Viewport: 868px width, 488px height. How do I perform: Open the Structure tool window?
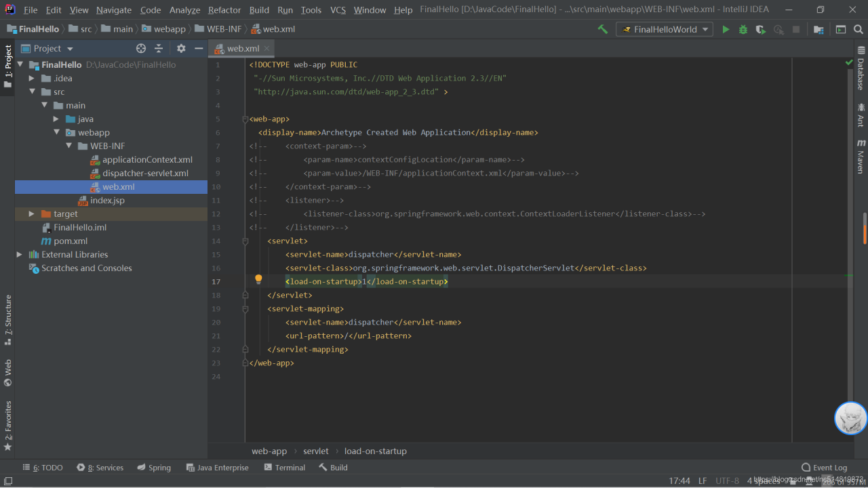tap(8, 320)
